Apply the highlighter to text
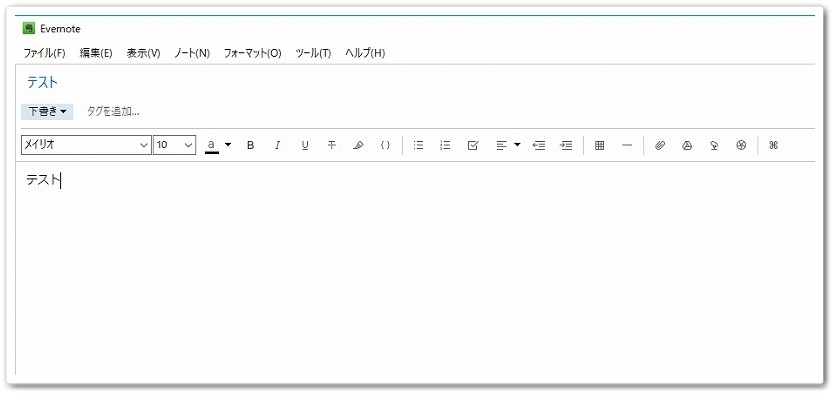The height and width of the screenshot is (396, 836). (359, 145)
